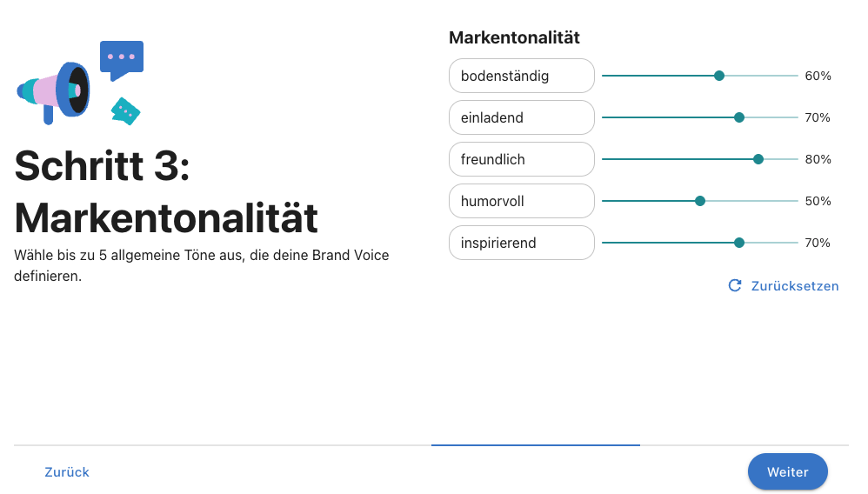Go to next step with Weiter
Image resolution: width=868 pixels, height=494 pixels.
tap(788, 472)
